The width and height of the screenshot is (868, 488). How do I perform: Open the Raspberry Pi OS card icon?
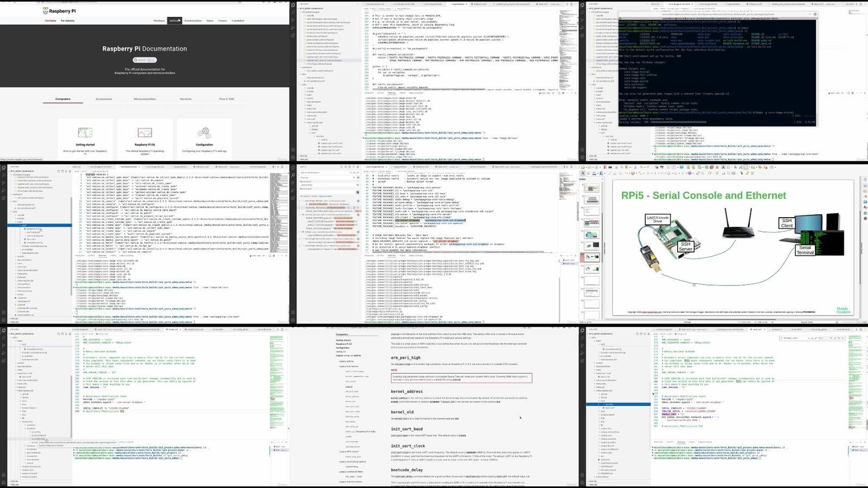144,132
